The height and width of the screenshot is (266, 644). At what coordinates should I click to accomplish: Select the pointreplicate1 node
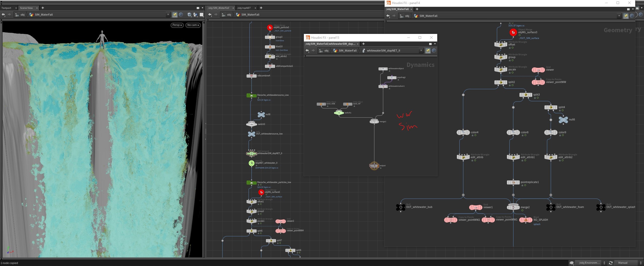513,182
